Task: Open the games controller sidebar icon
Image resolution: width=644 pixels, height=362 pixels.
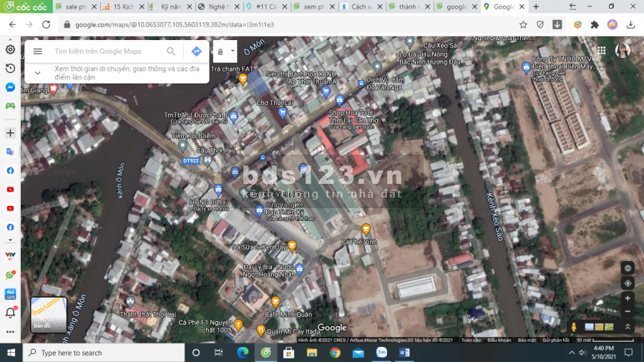Action: [x=10, y=106]
